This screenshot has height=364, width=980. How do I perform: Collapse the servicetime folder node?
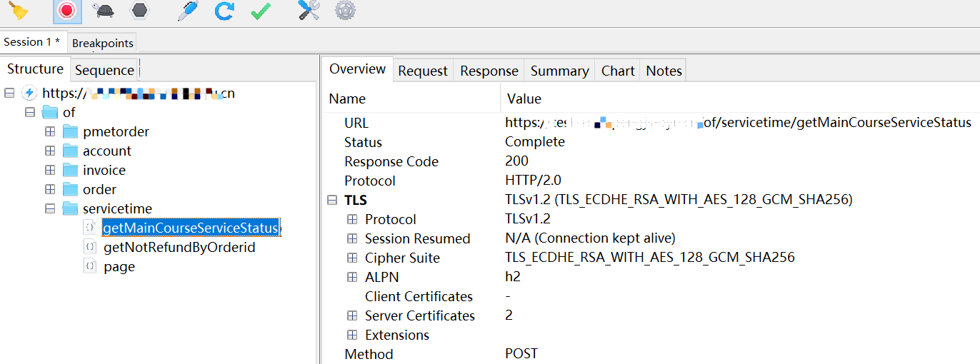coord(50,208)
